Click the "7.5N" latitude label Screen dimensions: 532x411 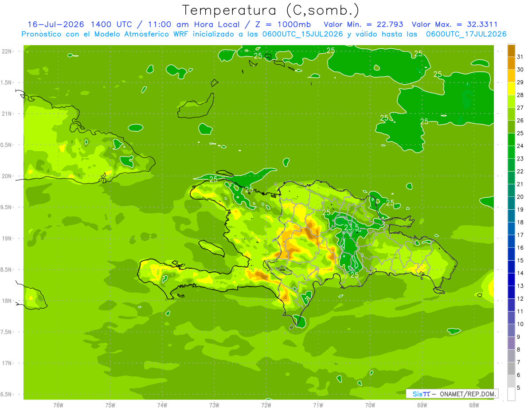[7, 332]
